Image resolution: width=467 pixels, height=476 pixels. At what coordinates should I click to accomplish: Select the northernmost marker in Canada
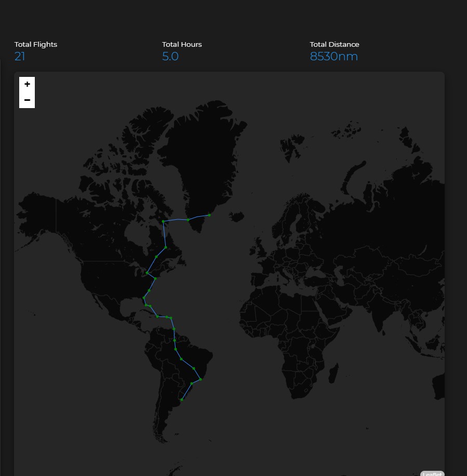(163, 221)
